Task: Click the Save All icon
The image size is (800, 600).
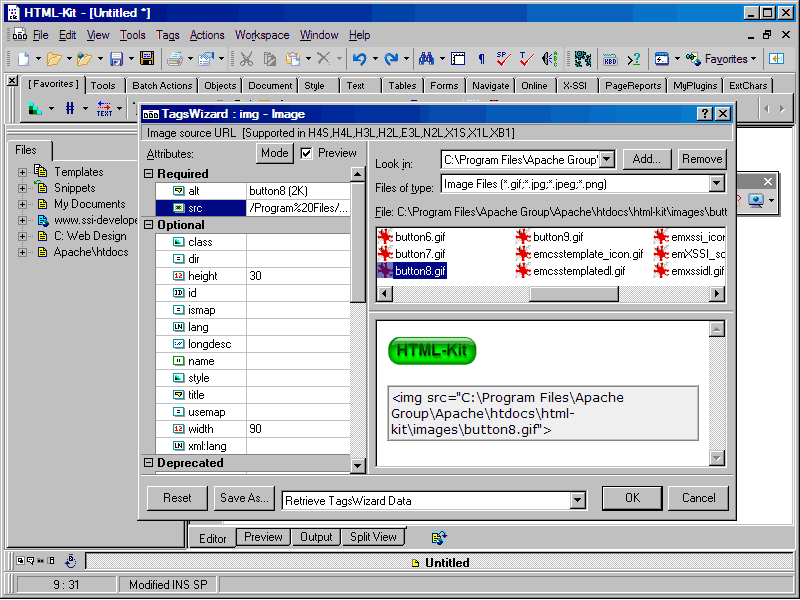Action: coord(147,59)
